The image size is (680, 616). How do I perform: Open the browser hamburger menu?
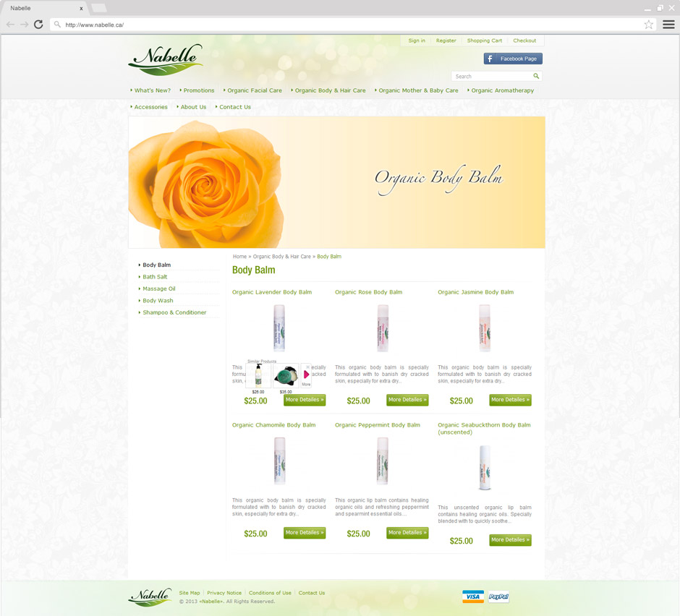tap(668, 25)
